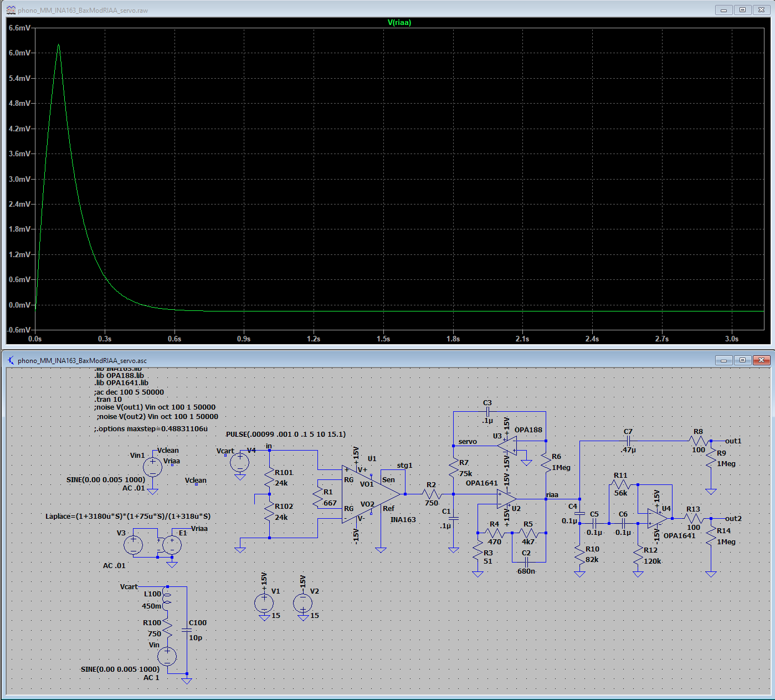Click the 0.0mV vertical axis label
This screenshot has width=775, height=700.
(20, 305)
